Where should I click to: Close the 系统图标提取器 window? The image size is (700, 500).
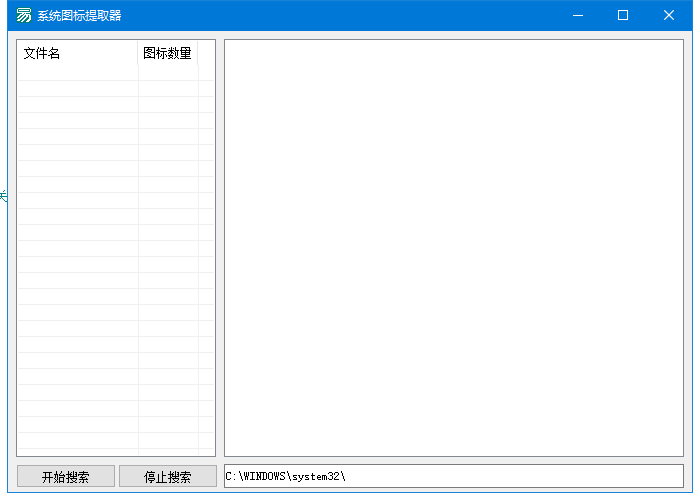click(x=669, y=15)
